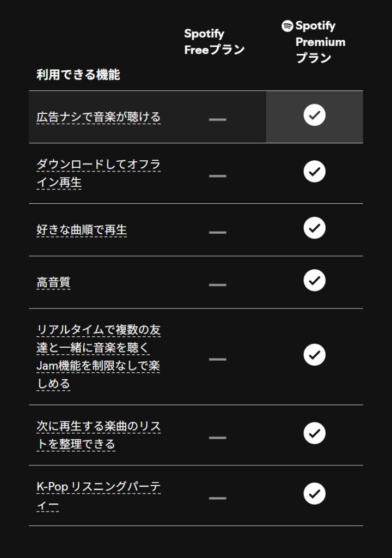Viewport: 392px width, 558px height.
Task: Click the Spotify logo icon beside Premium
Action: [287, 26]
